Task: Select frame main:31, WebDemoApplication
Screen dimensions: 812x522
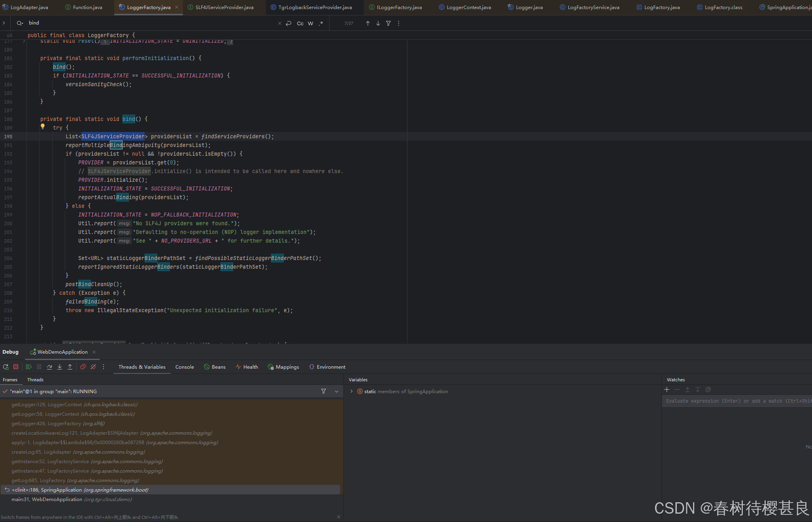Action: click(171, 499)
